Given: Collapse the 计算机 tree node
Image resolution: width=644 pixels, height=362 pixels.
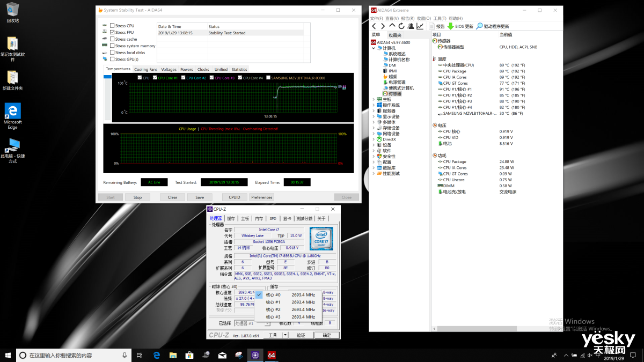Looking at the screenshot, I should 374,48.
